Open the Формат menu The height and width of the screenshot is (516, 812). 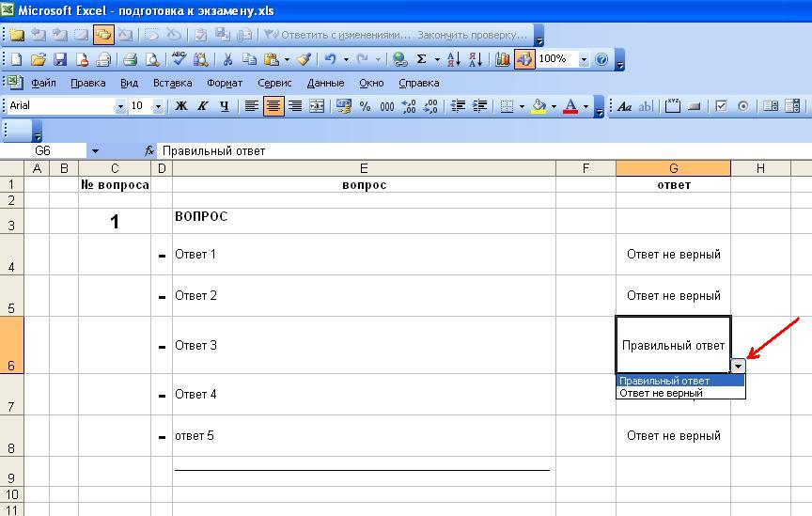pos(225,83)
